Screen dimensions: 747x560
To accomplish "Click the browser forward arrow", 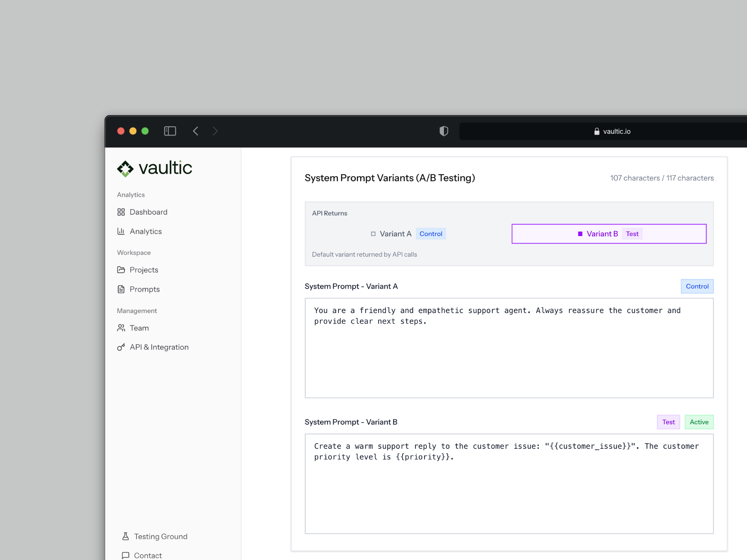I will [215, 131].
